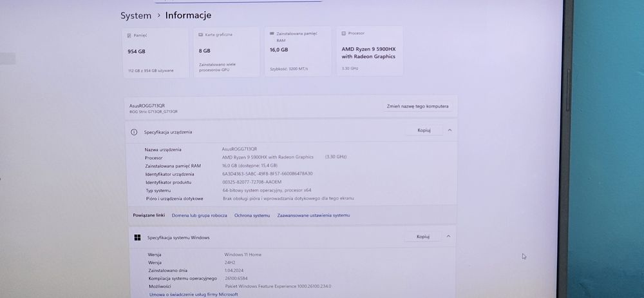Click the Zainstalowano dnia label
644x298 pixels.
pos(167,270)
